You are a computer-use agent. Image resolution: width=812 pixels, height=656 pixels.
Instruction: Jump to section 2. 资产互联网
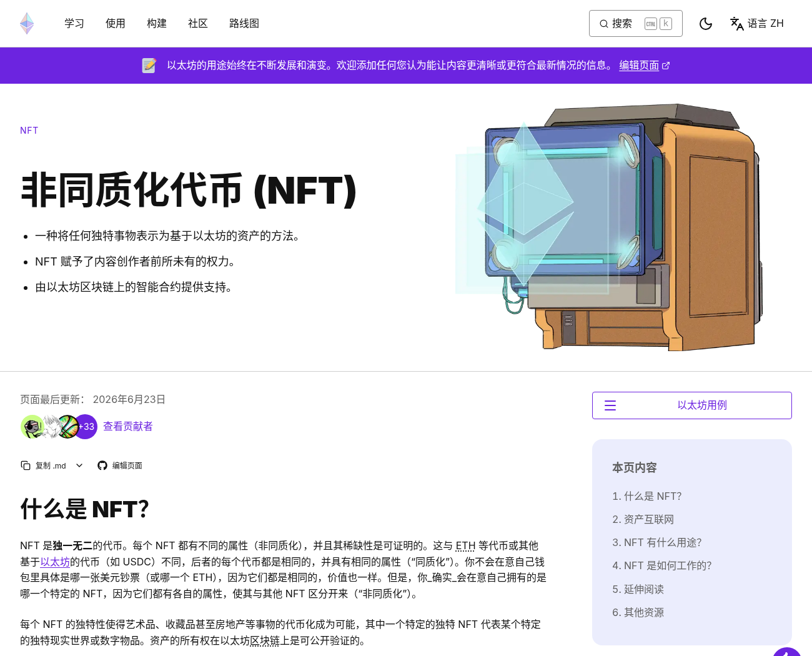(643, 519)
